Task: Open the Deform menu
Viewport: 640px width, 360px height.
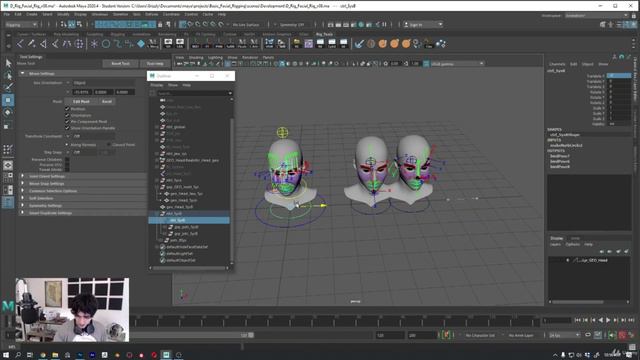Action: coord(151,14)
